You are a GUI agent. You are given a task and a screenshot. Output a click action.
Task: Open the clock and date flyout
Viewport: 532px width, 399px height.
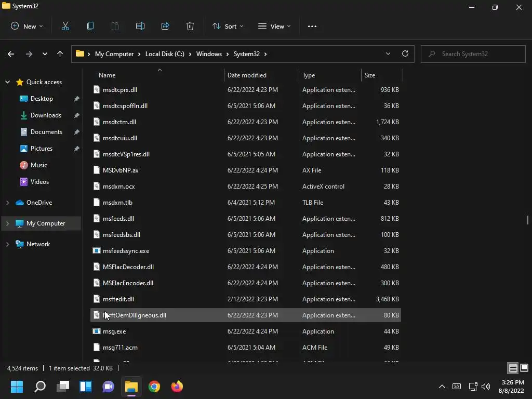[x=511, y=387]
